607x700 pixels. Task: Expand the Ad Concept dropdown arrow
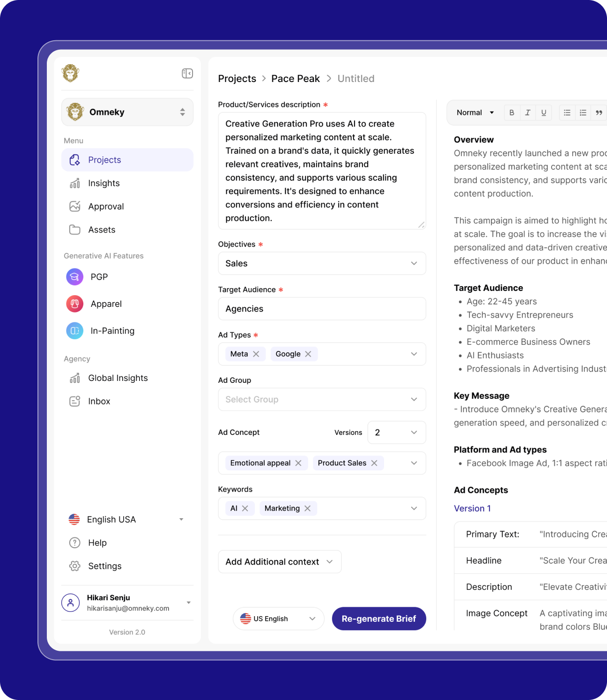[414, 463]
